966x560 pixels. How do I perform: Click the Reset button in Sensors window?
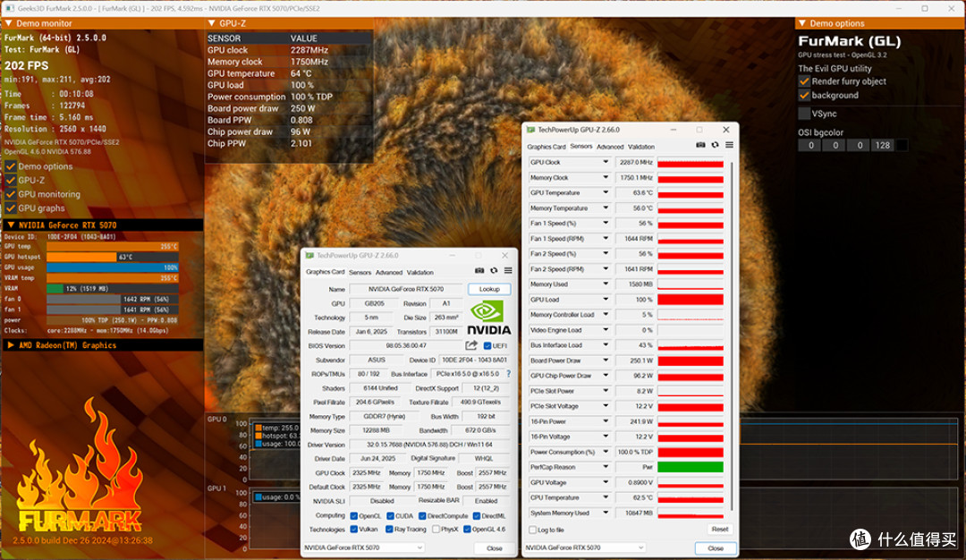(x=719, y=530)
